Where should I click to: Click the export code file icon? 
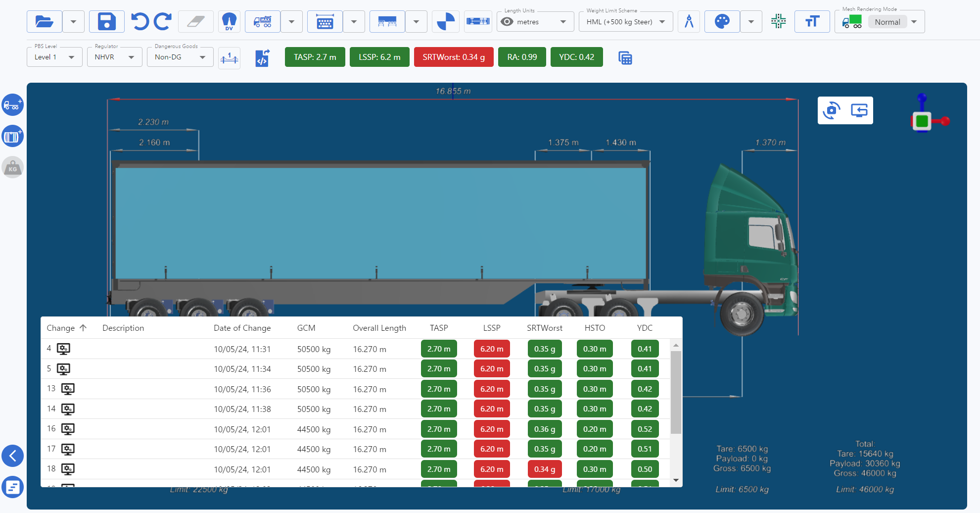point(263,58)
